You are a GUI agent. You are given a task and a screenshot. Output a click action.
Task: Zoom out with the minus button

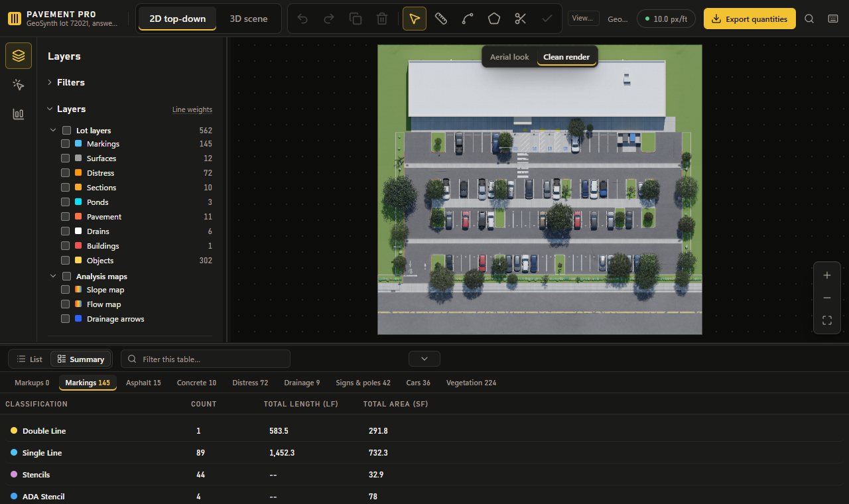click(x=827, y=298)
